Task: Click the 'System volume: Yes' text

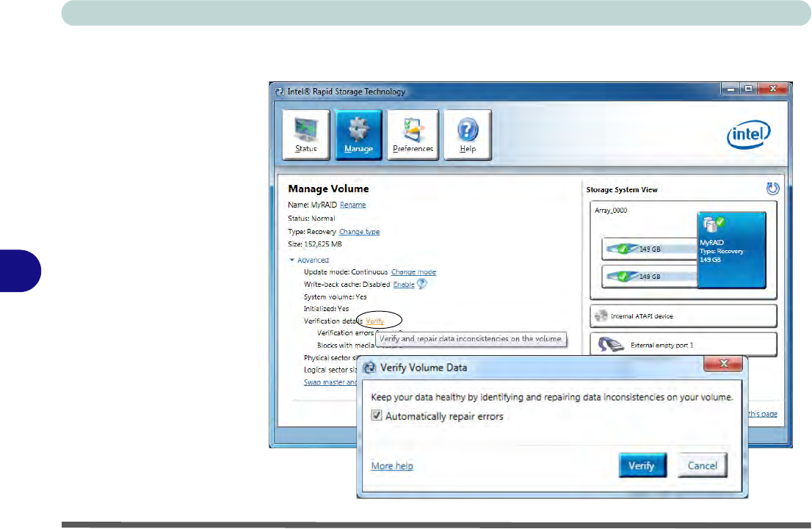Action: [x=335, y=297]
